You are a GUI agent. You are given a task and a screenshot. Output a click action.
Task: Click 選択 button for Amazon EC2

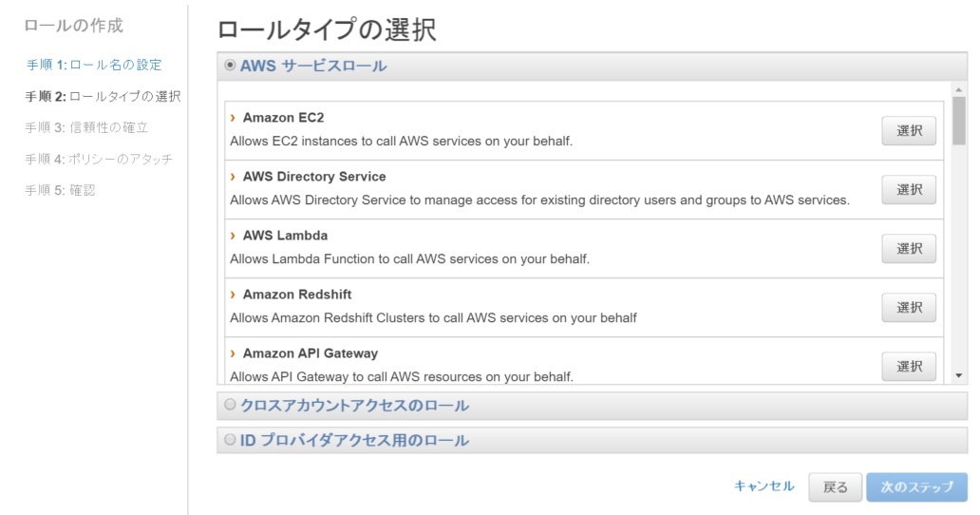(x=909, y=130)
